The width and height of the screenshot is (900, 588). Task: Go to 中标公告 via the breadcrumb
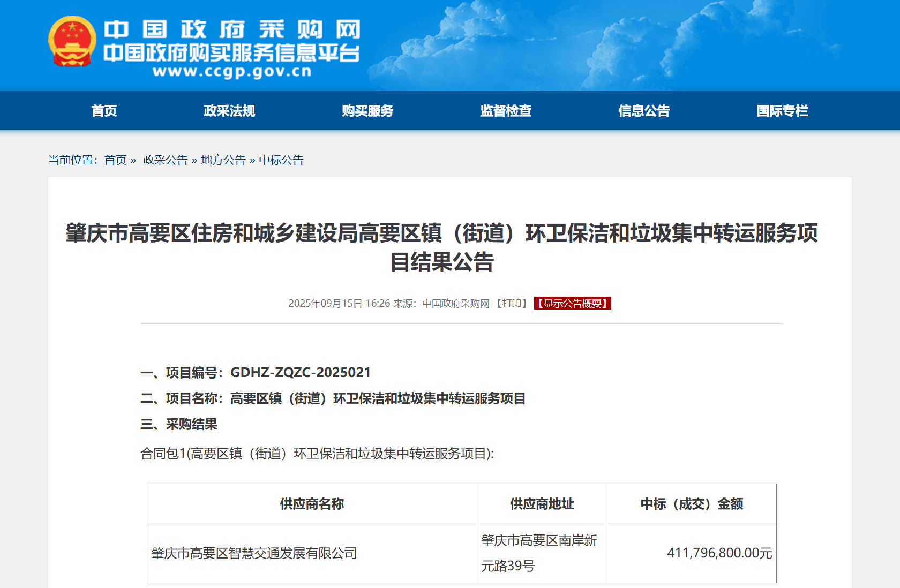(x=281, y=160)
